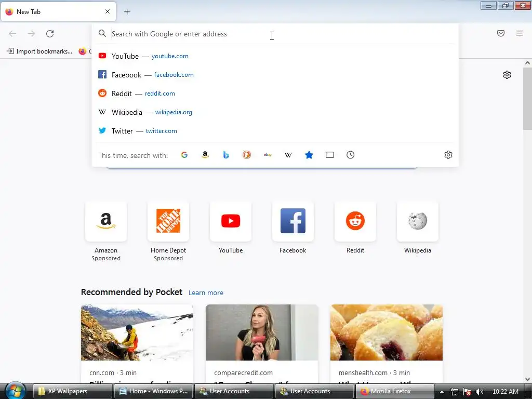Click Learn more next to Pocket heading
This screenshot has width=532, height=399.
[206, 293]
